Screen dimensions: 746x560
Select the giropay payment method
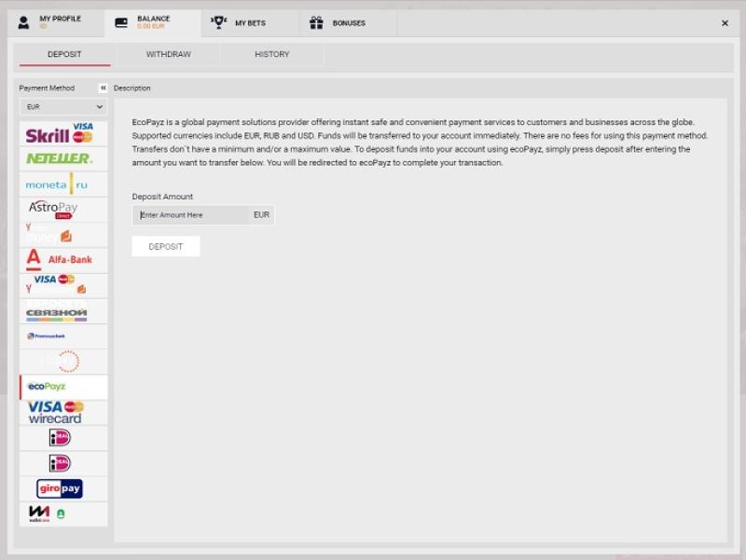pyautogui.click(x=62, y=488)
